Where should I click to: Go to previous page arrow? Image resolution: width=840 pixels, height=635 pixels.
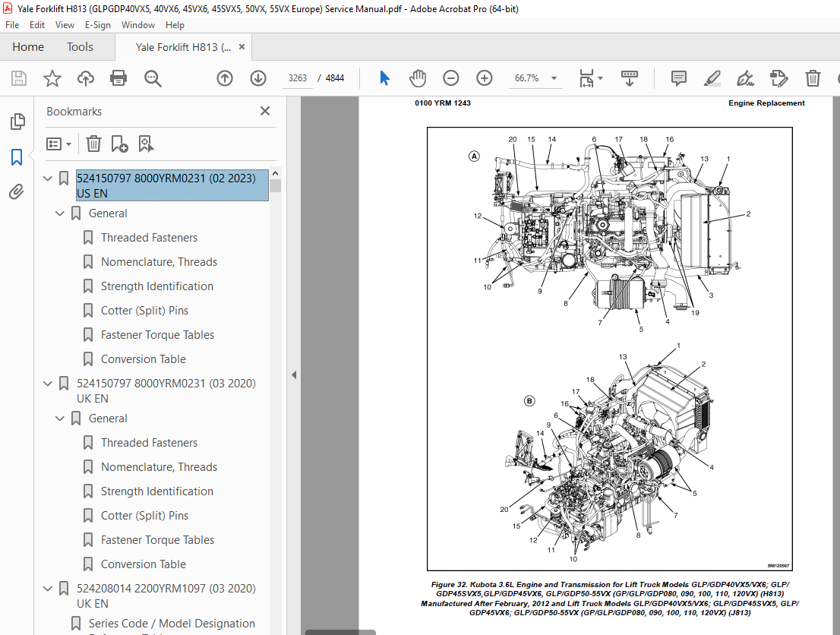coord(225,78)
